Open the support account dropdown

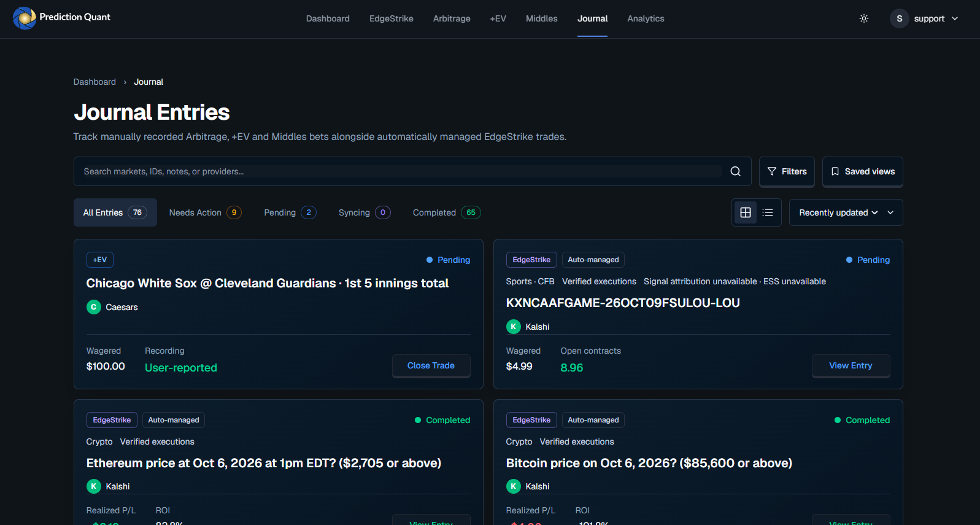click(x=925, y=18)
